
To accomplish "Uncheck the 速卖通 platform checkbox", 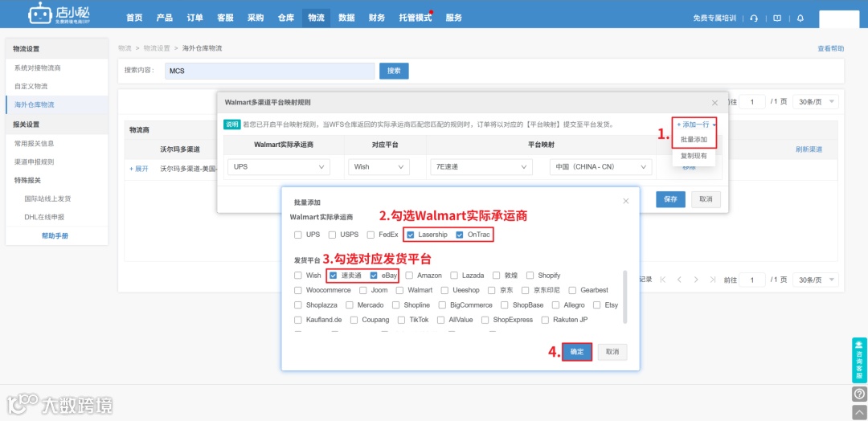I will (333, 275).
